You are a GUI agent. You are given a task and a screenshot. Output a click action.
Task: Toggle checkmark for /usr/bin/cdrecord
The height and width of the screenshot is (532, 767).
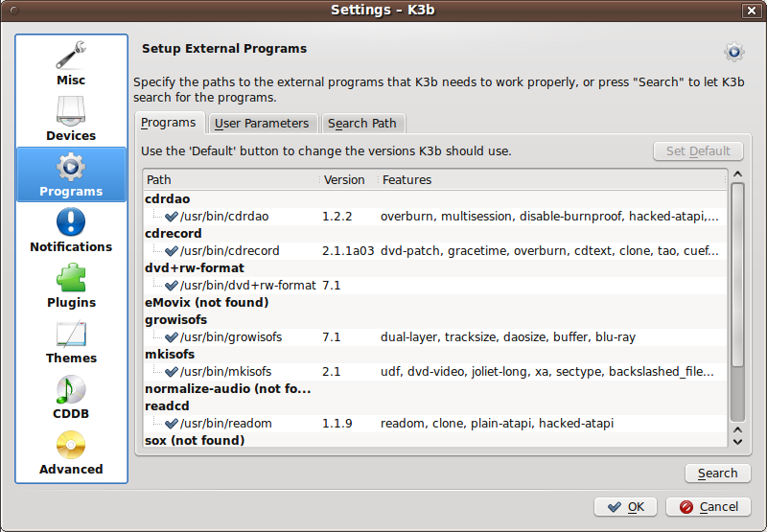click(x=172, y=251)
